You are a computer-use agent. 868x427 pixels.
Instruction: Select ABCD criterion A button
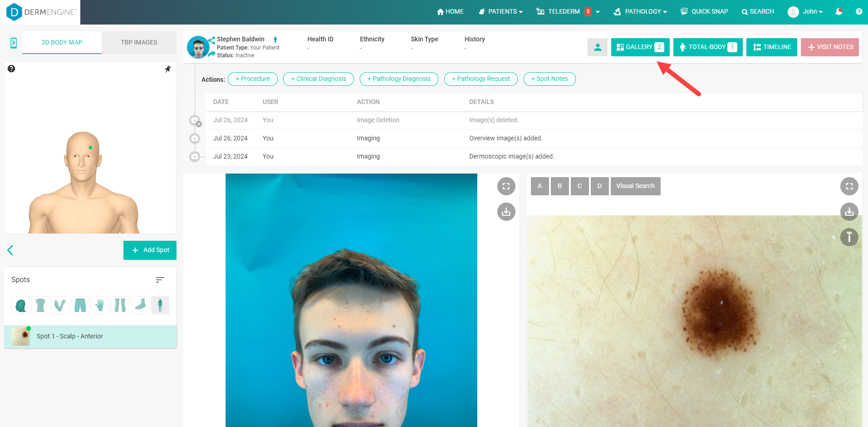[x=540, y=186]
